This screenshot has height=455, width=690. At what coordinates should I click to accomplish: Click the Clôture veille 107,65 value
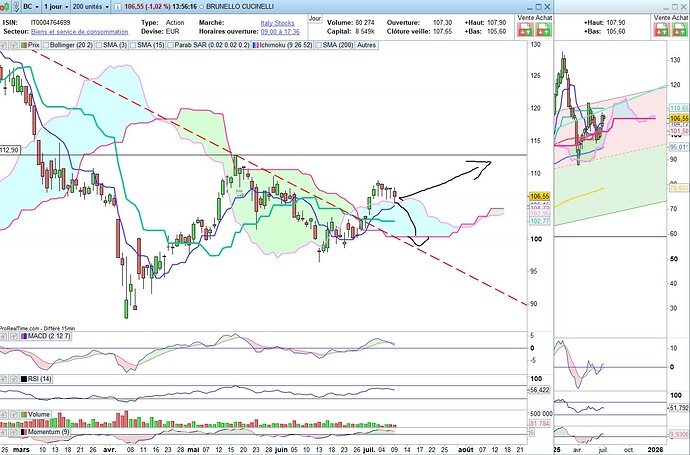pos(443,31)
